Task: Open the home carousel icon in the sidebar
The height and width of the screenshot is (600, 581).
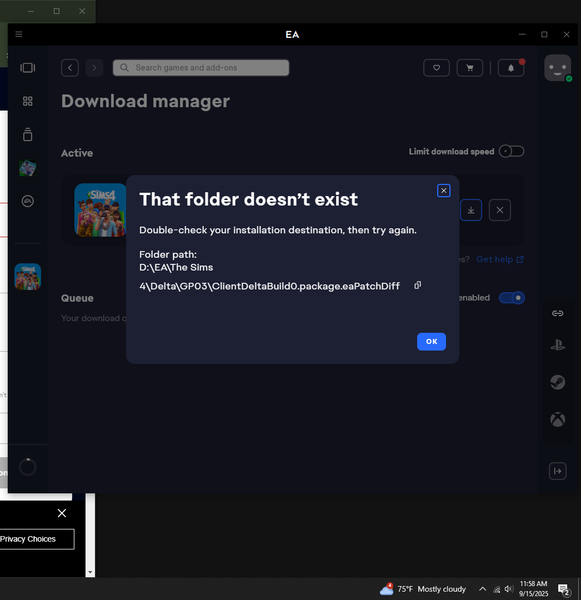Action: pyautogui.click(x=28, y=68)
